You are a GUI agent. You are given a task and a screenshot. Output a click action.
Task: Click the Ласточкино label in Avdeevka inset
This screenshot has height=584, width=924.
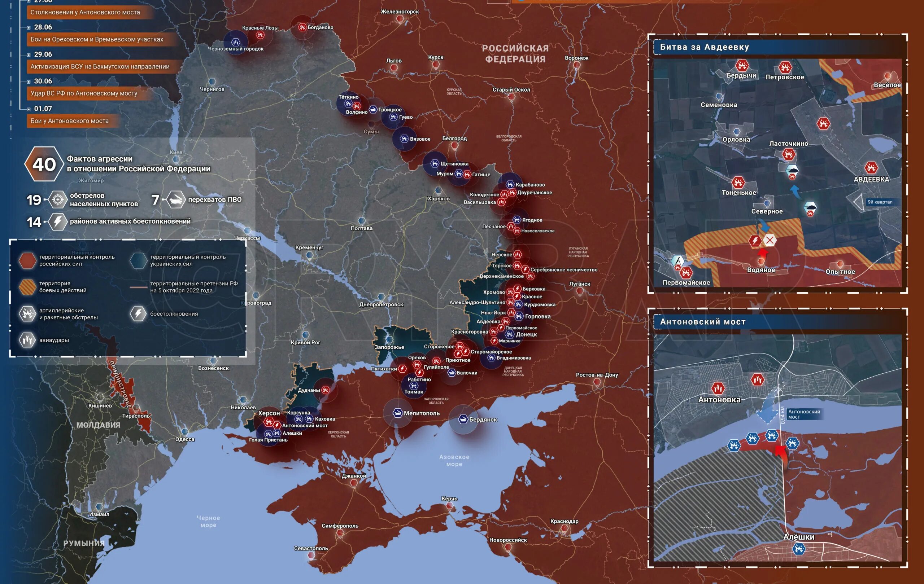click(x=789, y=144)
